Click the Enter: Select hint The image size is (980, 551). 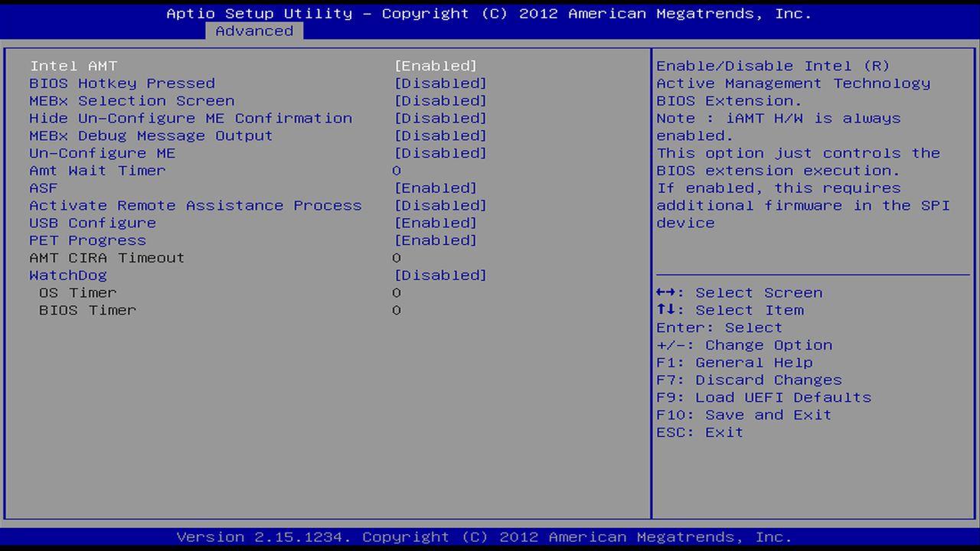point(720,328)
